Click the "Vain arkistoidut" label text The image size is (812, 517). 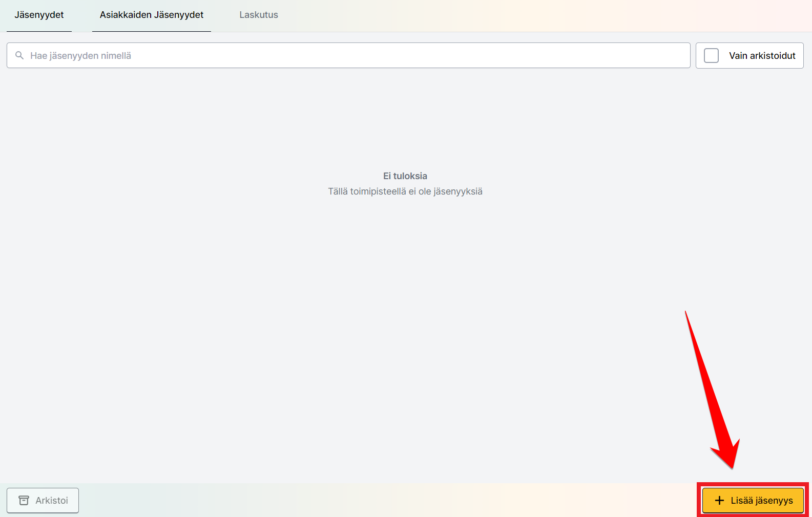762,55
